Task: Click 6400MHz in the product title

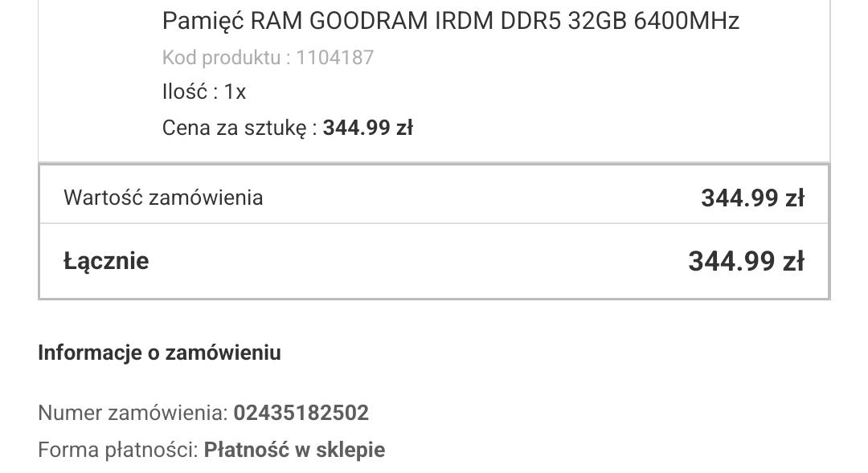Action: point(686,21)
